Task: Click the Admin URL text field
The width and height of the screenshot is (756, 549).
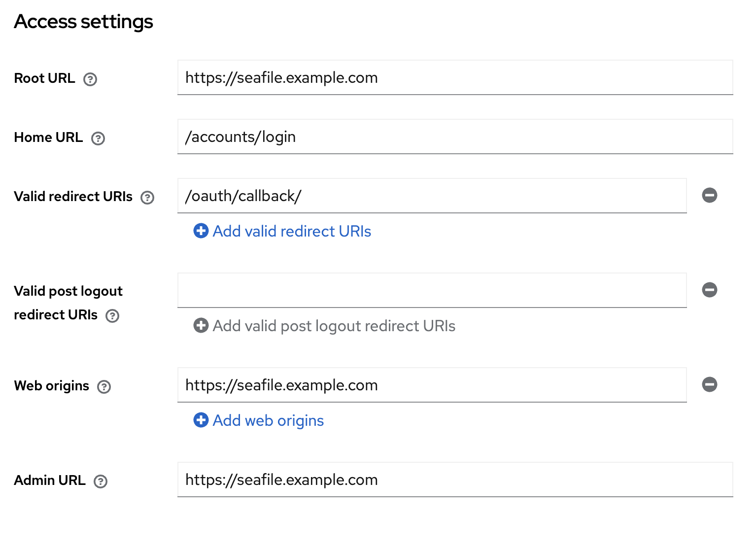Action: [x=454, y=480]
